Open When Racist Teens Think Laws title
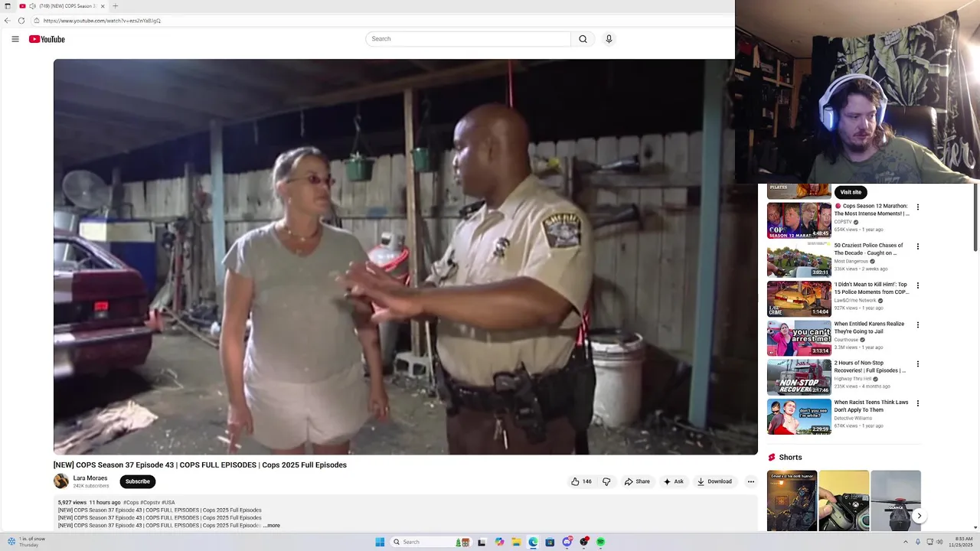Screen dimensions: 980x551 coord(871,406)
